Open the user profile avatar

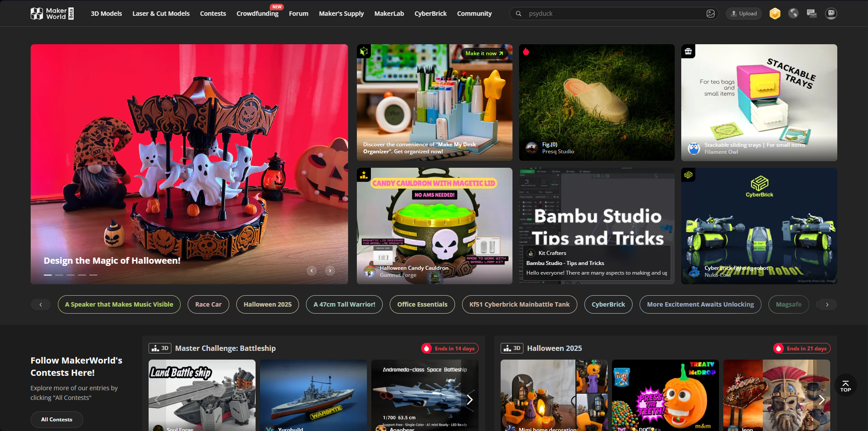831,14
